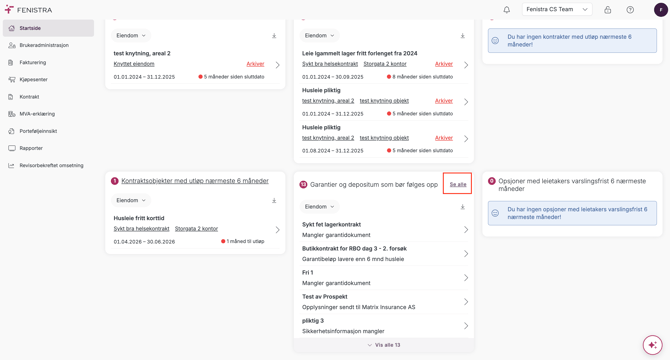Open Fri 1 guarantee row chevron

click(466, 278)
